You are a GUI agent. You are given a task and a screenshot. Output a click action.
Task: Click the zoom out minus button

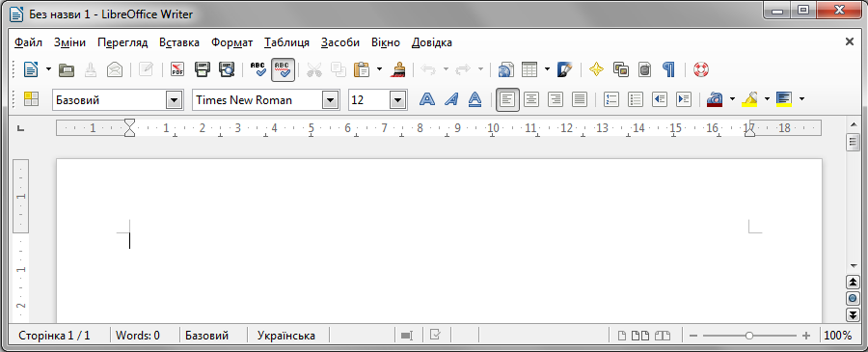[x=693, y=336]
